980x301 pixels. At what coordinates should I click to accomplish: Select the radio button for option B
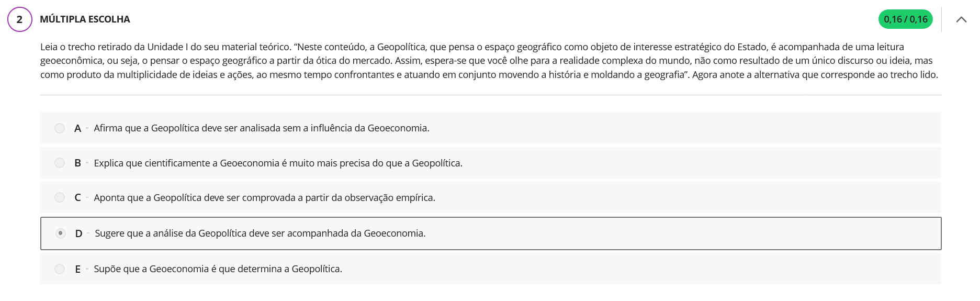[x=60, y=163]
